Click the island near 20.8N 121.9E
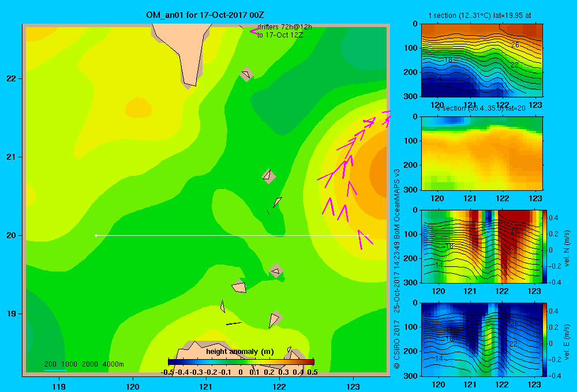The width and height of the screenshot is (577, 392). click(269, 176)
